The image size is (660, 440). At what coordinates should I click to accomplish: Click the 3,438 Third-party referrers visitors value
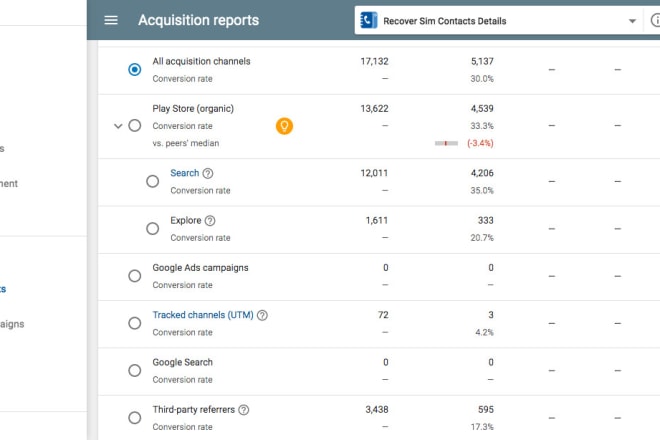(x=377, y=409)
